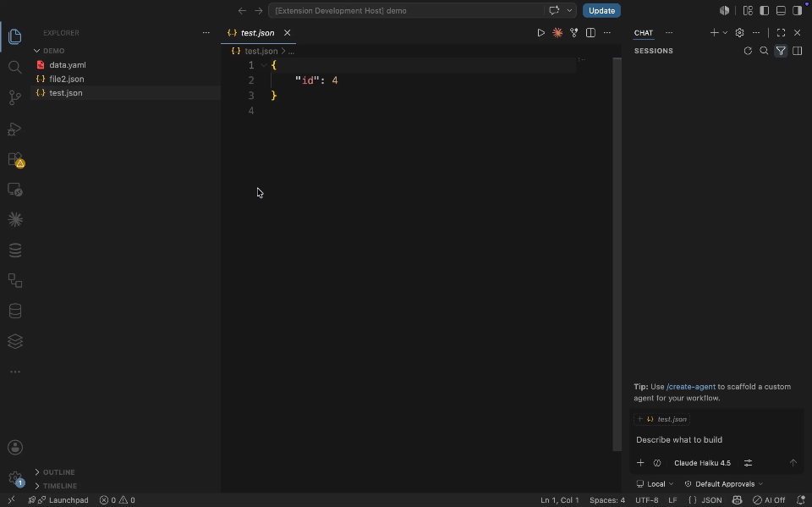The height and width of the screenshot is (507, 812).
Task: Open chat in command center icon
Action: (554, 10)
